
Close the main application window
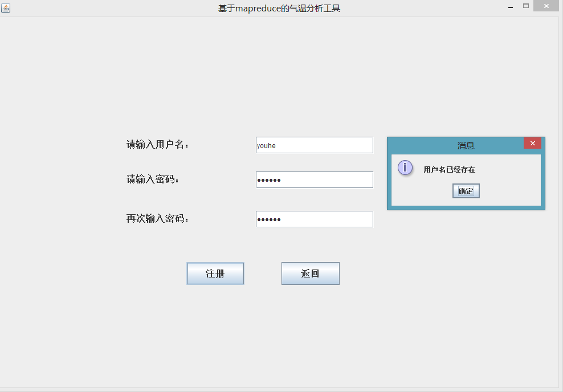[546, 6]
